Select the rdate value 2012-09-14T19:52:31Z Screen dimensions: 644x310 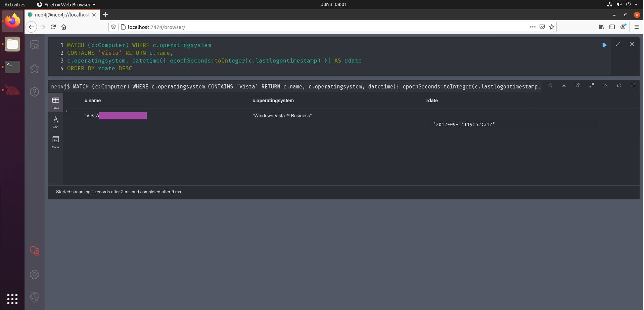[x=464, y=124]
